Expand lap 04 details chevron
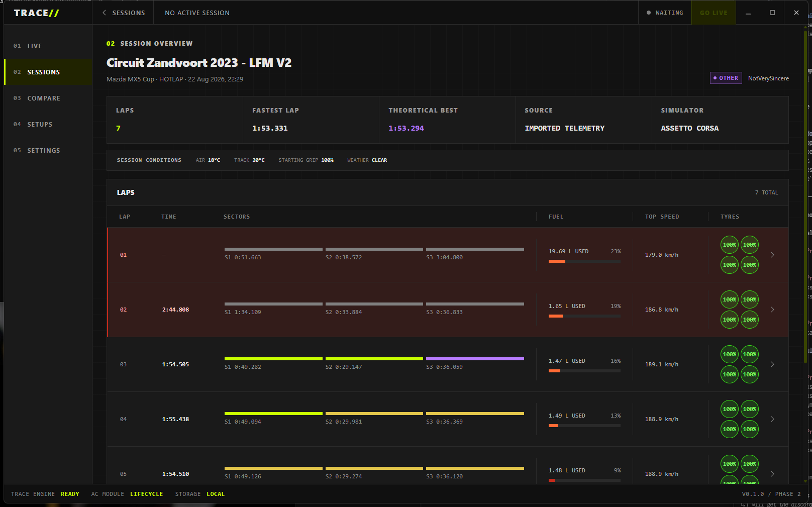Image resolution: width=812 pixels, height=507 pixels. click(x=772, y=419)
